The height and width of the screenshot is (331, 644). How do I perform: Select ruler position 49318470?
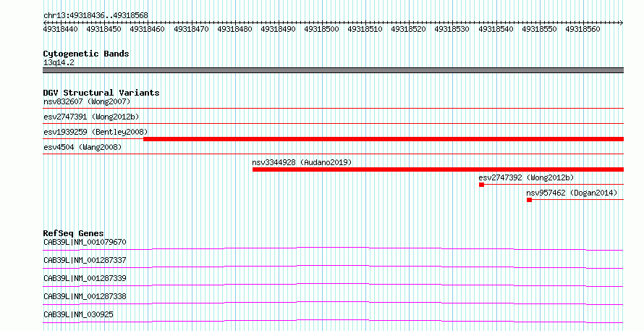click(191, 29)
